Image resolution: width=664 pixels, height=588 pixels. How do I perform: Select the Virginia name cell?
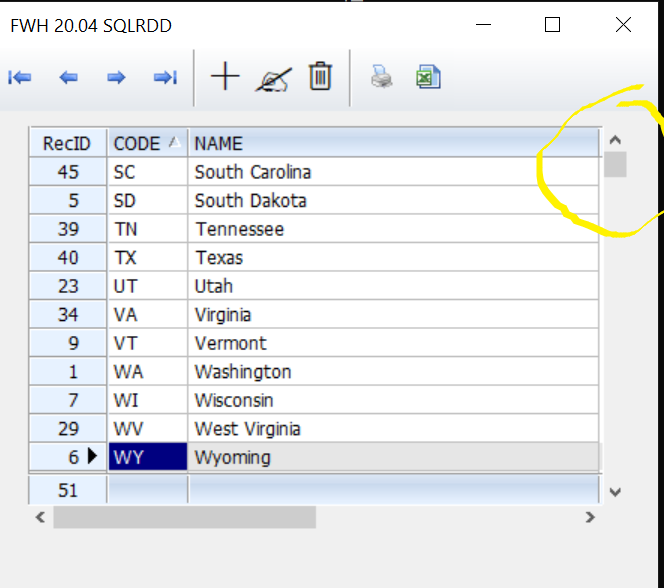pos(394,314)
